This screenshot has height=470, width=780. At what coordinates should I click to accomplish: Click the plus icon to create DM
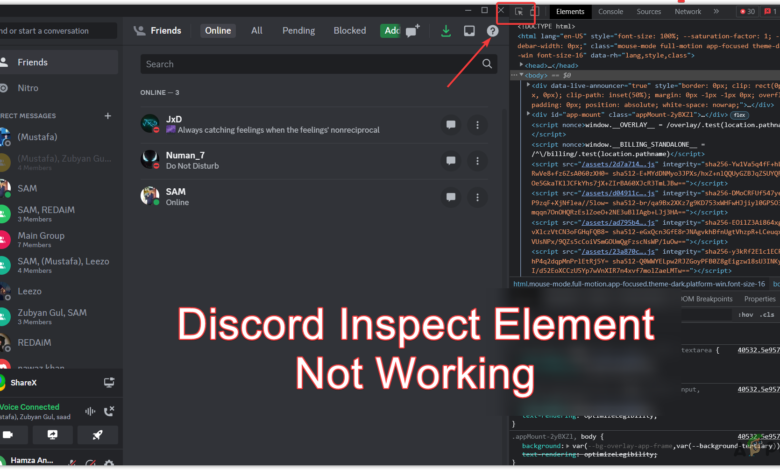[107, 116]
